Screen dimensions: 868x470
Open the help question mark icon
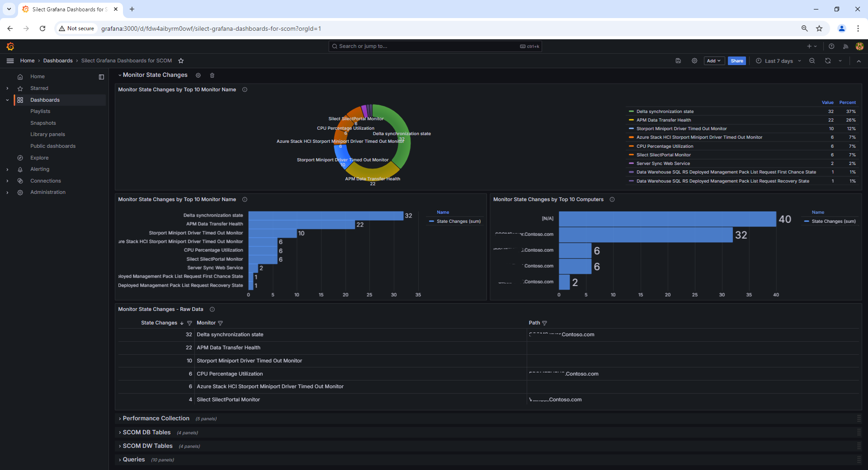(x=831, y=46)
